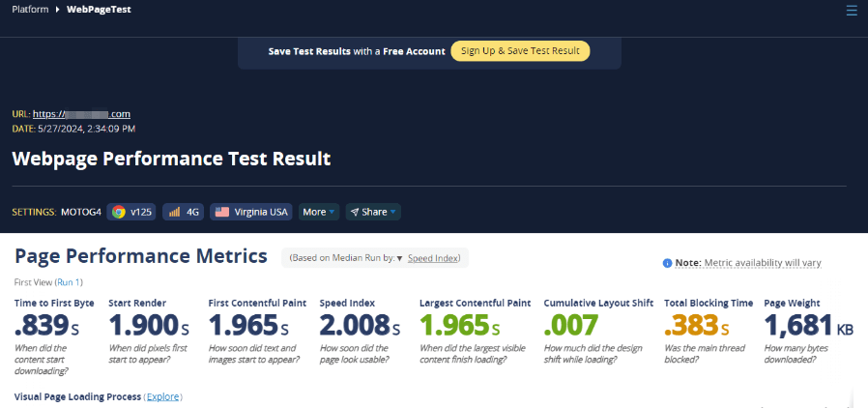Open the hamburger menu icon
The width and height of the screenshot is (868, 408).
852,10
